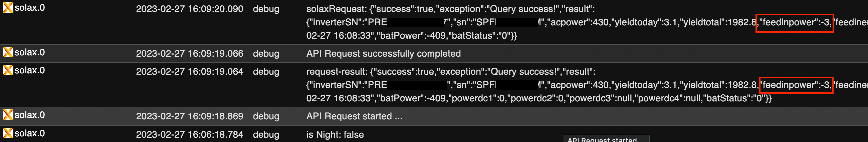This screenshot has height=142, width=868.
Task: Click the highlighted feedinpower value in the solaxRequest row
Action: [x=795, y=23]
